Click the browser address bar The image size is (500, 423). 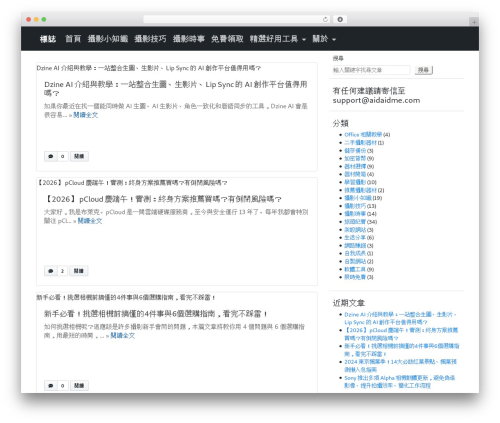(236, 19)
